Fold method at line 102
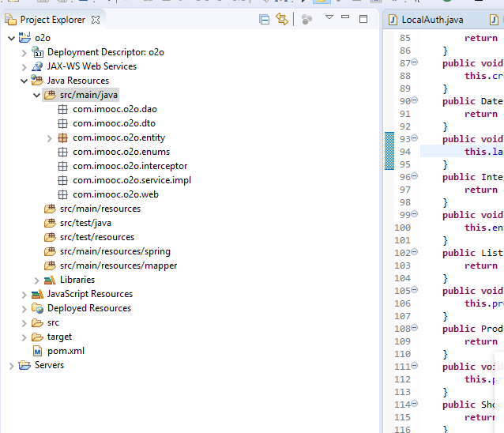Screen dimensions: 504x433 click(415, 252)
